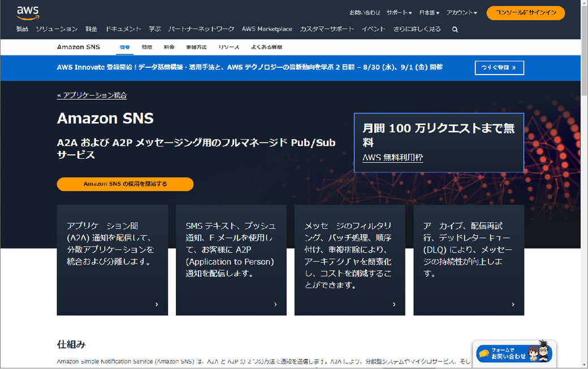Viewport: 588px width, 369px height.
Task: Open the AWS 無料利用枠 link
Action: (x=392, y=157)
